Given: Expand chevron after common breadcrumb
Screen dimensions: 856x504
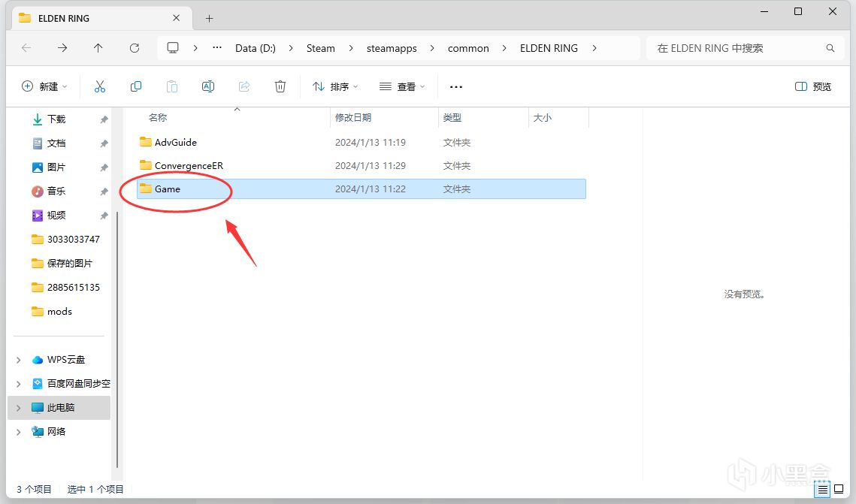Looking at the screenshot, I should point(504,48).
